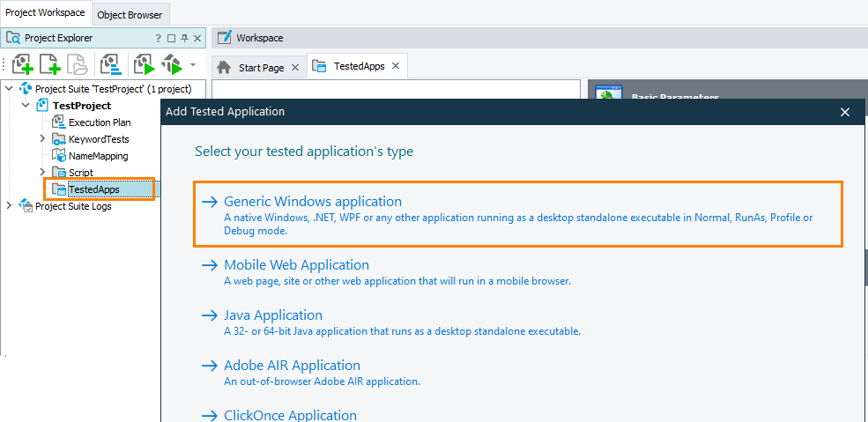The width and height of the screenshot is (868, 422).
Task: Expand the Project Suite Logs node
Action: (x=10, y=206)
